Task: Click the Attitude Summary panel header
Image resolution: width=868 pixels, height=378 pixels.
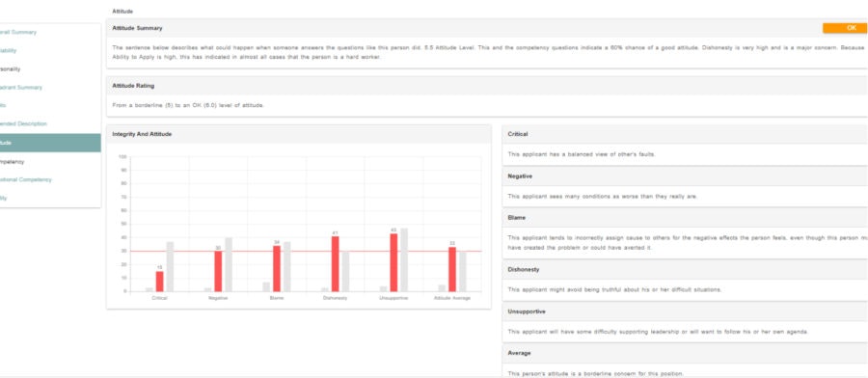Action: 487,28
